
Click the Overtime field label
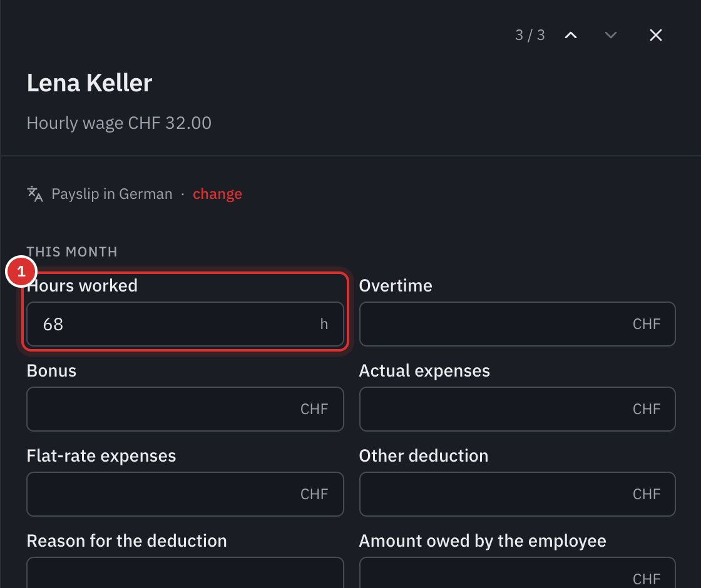pyautogui.click(x=396, y=286)
